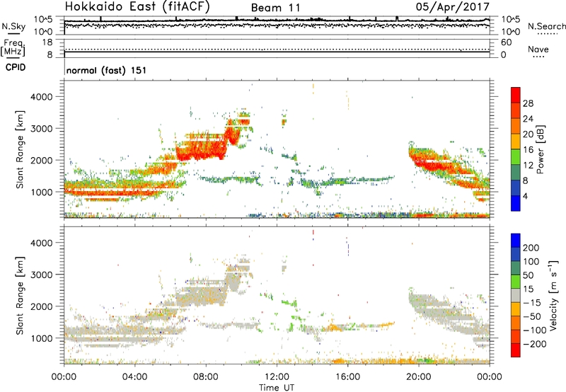Click the 'Time UT' axis title
Image resolution: width=566 pixels, height=392 pixels.
pos(277,387)
